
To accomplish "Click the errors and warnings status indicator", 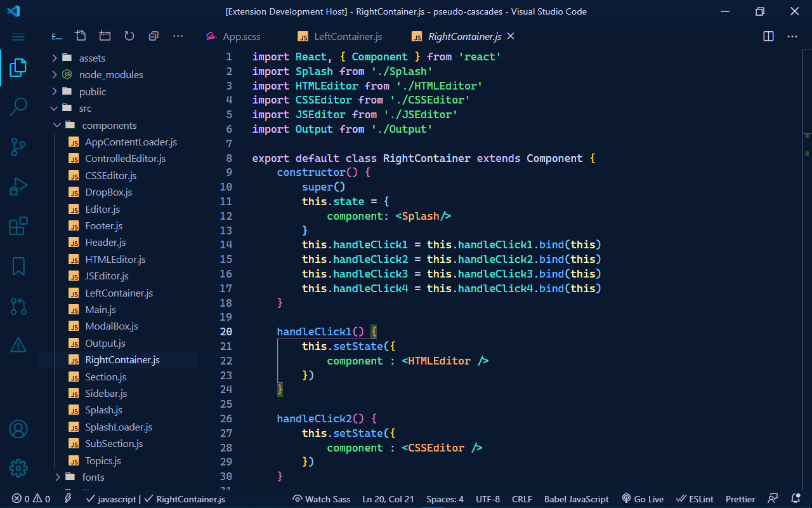I will [x=30, y=499].
